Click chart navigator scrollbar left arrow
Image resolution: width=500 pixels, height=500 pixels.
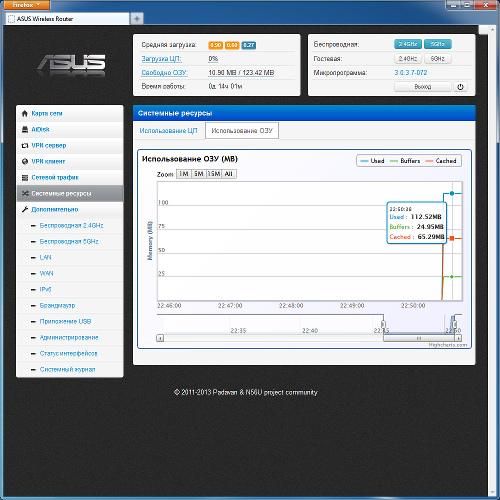[160, 338]
